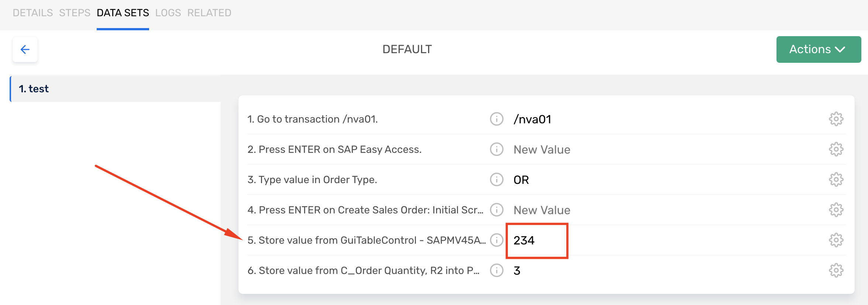Show info for step 6 Order Quantity
Viewport: 868px width, 305px height.
[496, 270]
